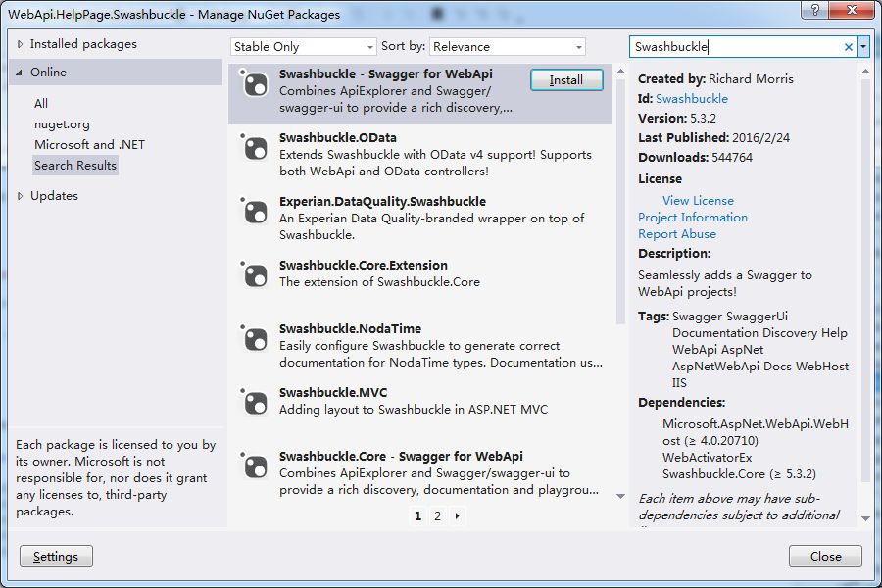Click the Last Published date 2016/2/24
Image resolution: width=882 pixels, height=588 pixels.
[759, 138]
